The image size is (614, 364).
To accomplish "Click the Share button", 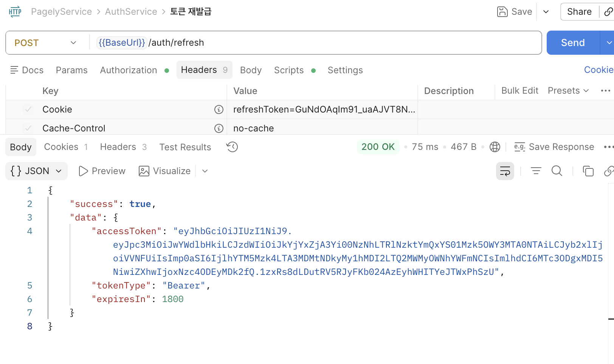I will [579, 12].
